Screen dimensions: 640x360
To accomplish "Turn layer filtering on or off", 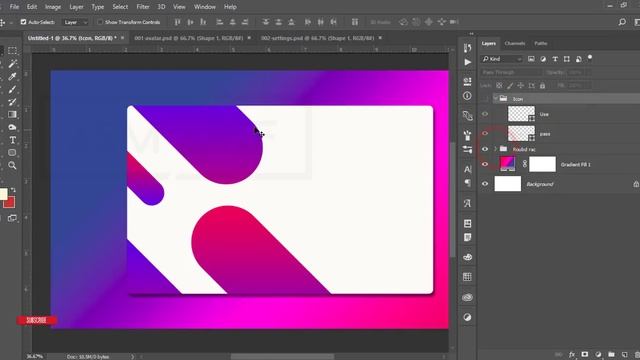I will (x=590, y=58).
